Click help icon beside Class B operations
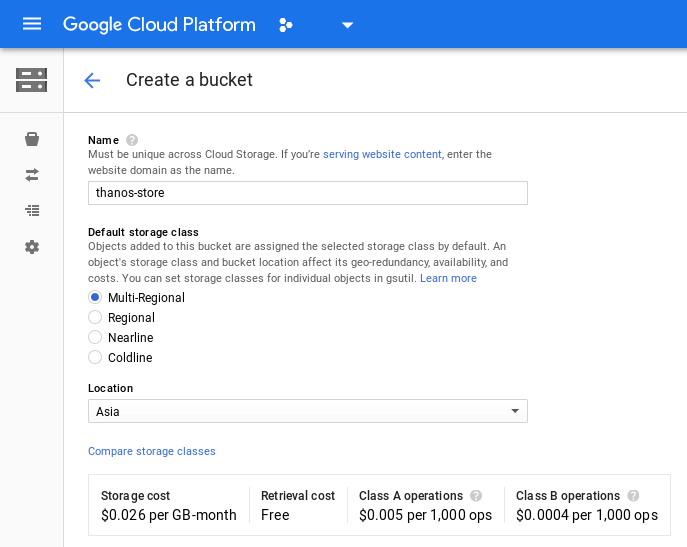687x547 pixels. click(634, 495)
